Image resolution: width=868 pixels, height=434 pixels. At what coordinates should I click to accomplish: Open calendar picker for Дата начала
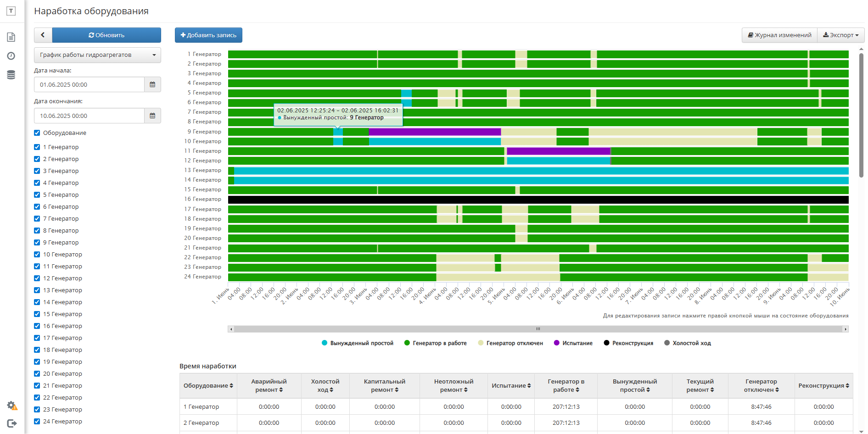(152, 84)
